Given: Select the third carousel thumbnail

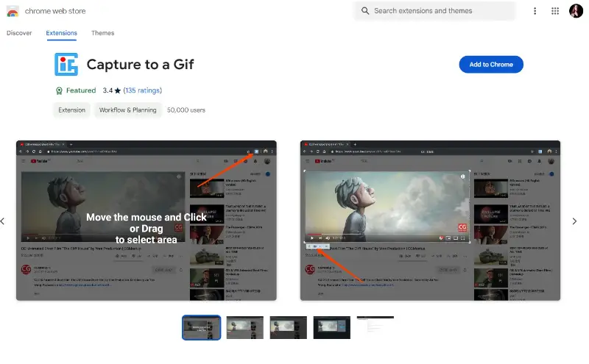Looking at the screenshot, I should (x=289, y=327).
